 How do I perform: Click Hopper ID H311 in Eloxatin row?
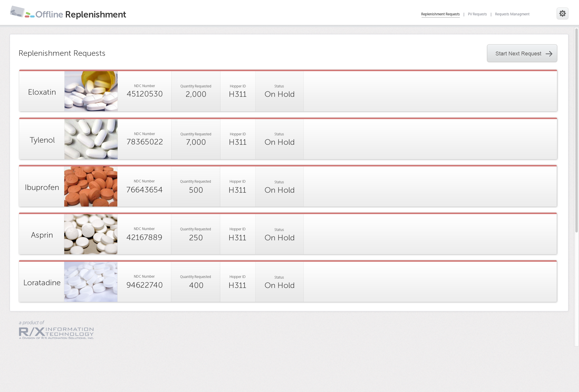[x=238, y=94]
